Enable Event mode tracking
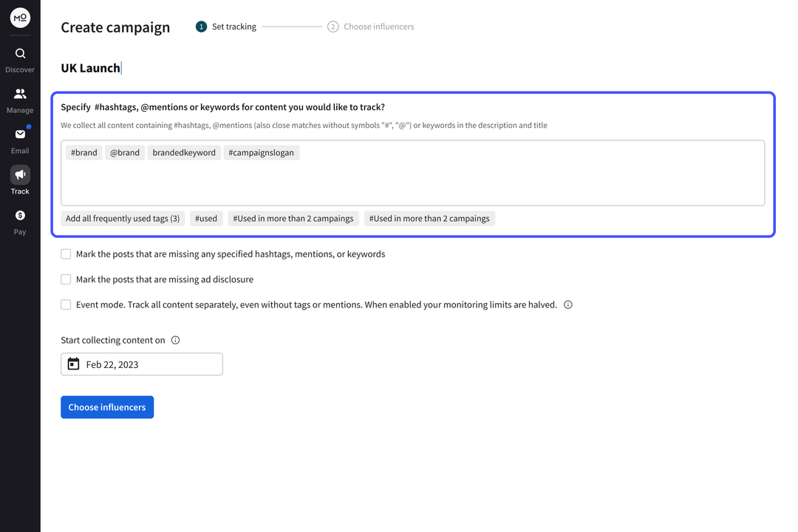798x532 pixels. tap(66, 304)
